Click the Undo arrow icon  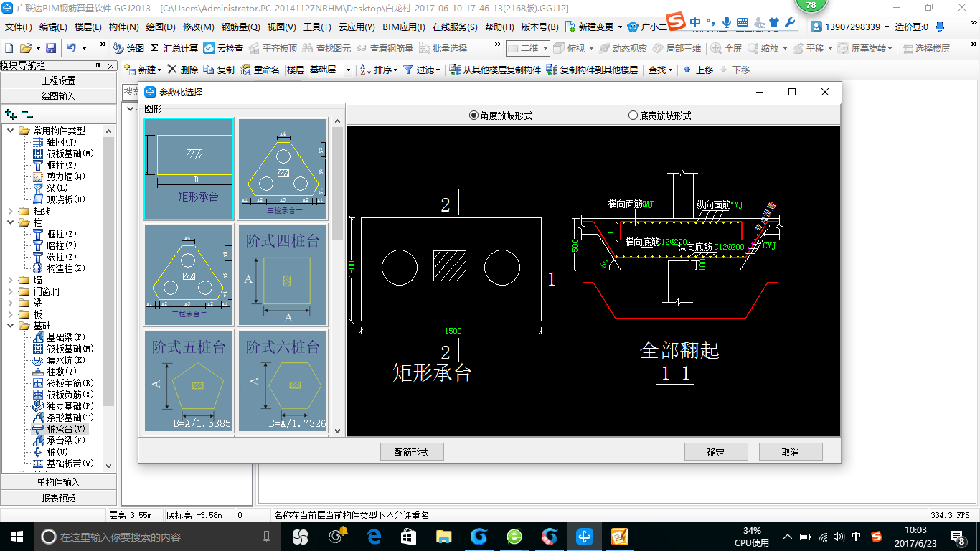(x=72, y=48)
